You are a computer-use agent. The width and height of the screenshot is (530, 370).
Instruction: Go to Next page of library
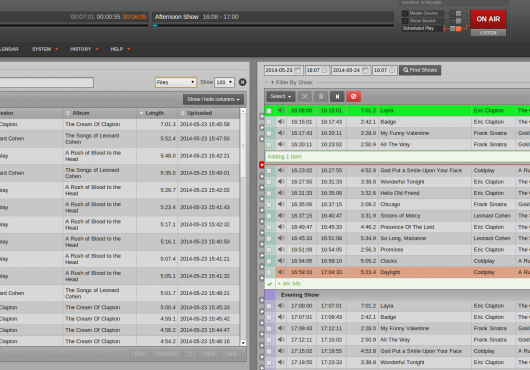[209, 354]
